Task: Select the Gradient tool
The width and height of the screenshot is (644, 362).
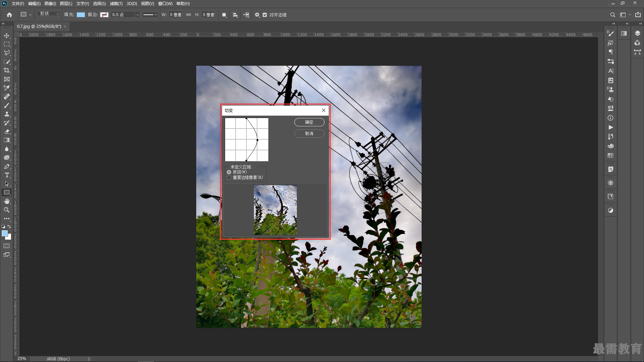Action: 7,140
